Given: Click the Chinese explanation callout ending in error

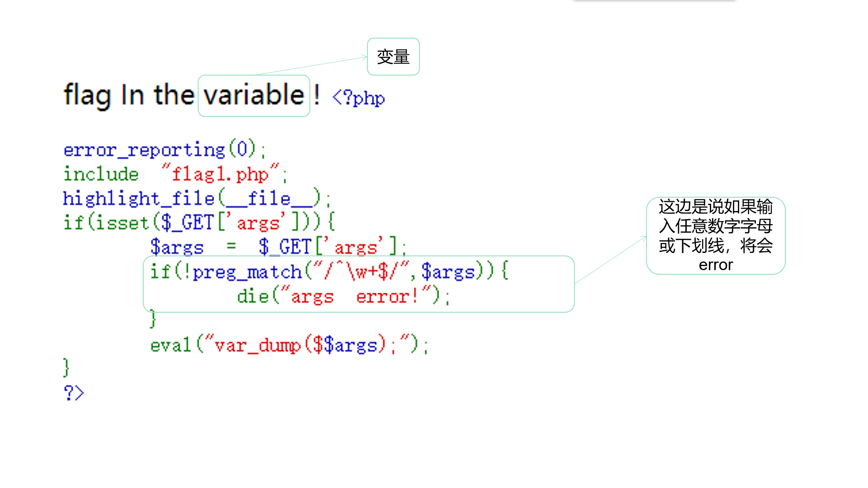Looking at the screenshot, I should click(716, 235).
